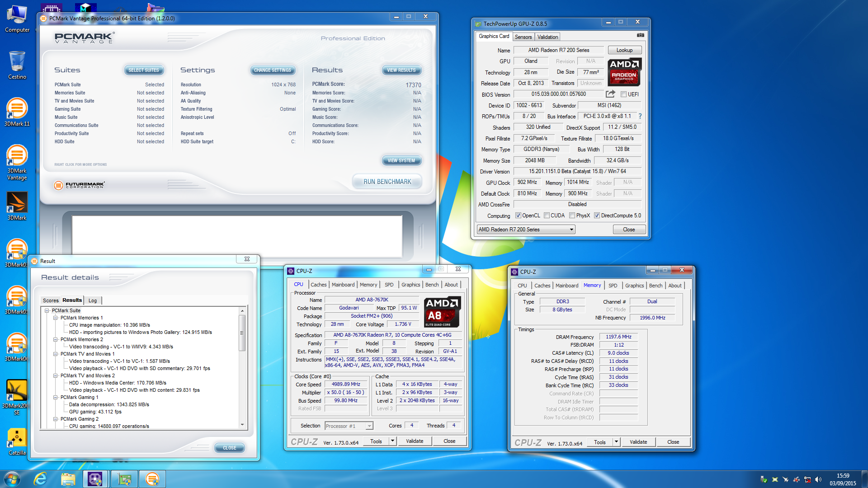The width and height of the screenshot is (868, 488).
Task: Open the 3DMark2001 SE desktop shortcut
Action: 17,397
